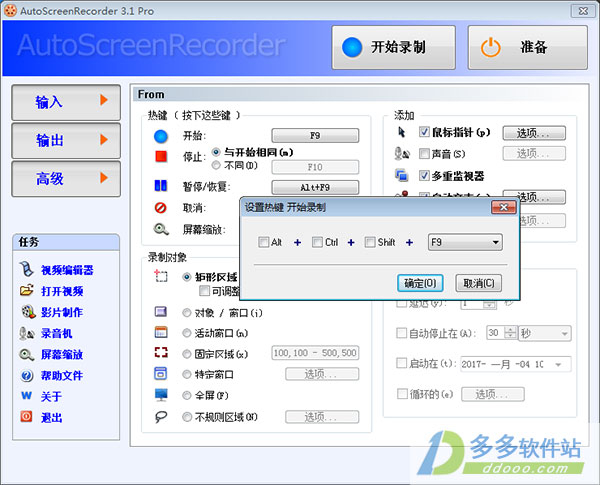The image size is (600, 485).
Task: Click the orange arrow on the 输入 tab
Action: (x=104, y=100)
